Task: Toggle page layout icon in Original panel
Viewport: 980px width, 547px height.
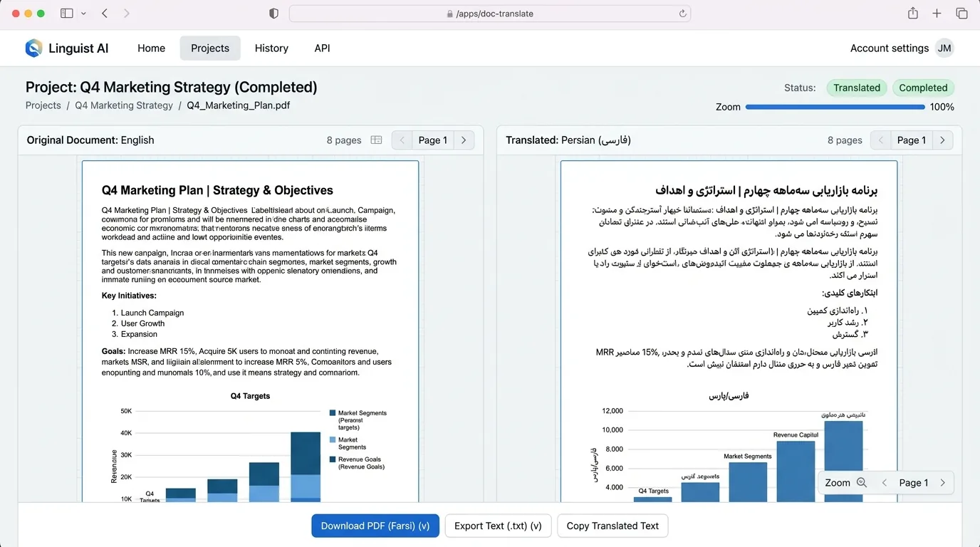Action: pos(377,140)
